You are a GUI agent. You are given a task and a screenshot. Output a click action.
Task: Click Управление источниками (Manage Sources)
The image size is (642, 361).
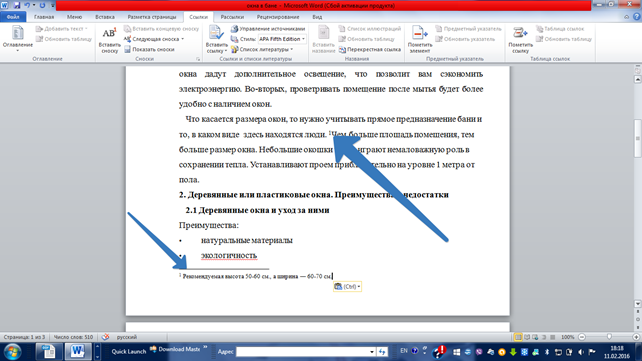(x=268, y=29)
